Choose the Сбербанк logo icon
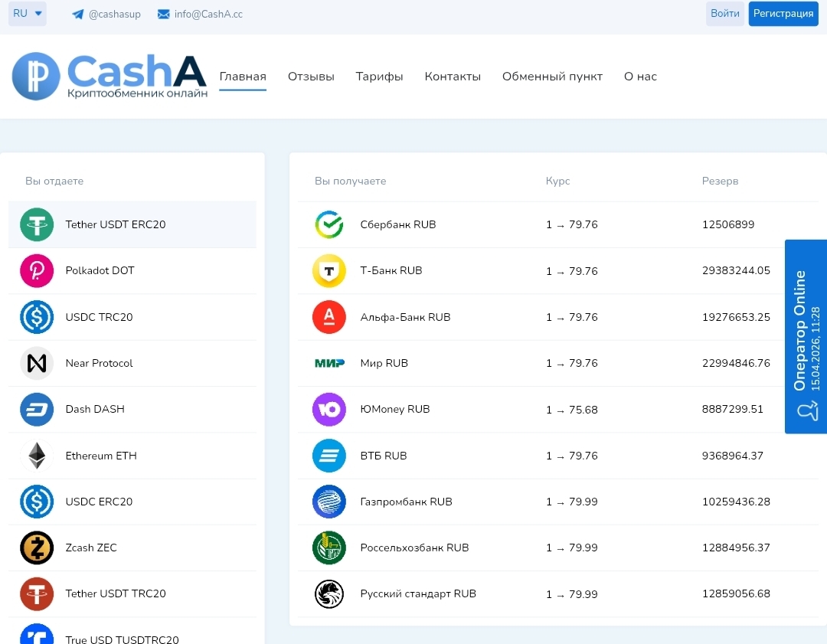This screenshot has height=644, width=827. click(329, 225)
